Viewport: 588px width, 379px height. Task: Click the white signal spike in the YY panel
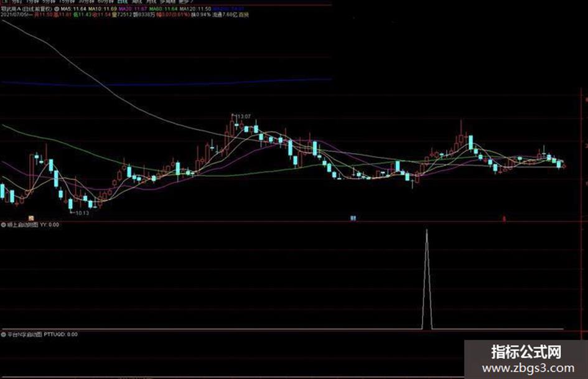pos(427,279)
